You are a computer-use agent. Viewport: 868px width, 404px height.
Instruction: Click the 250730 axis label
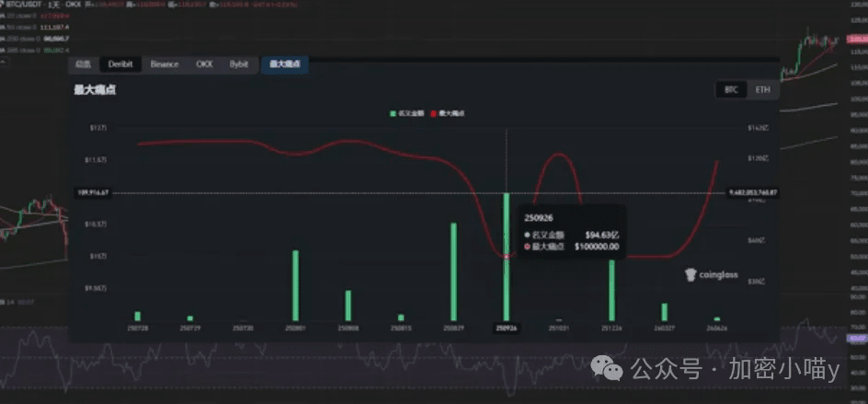click(x=243, y=328)
